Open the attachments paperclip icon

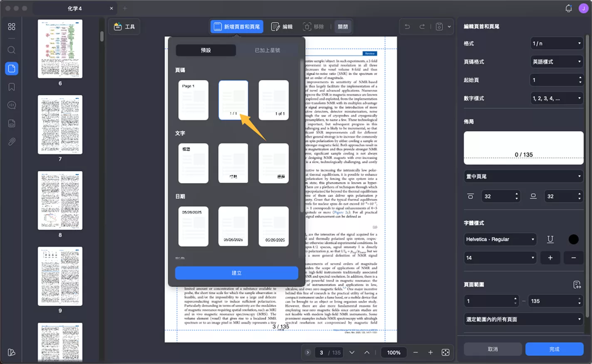(12, 142)
